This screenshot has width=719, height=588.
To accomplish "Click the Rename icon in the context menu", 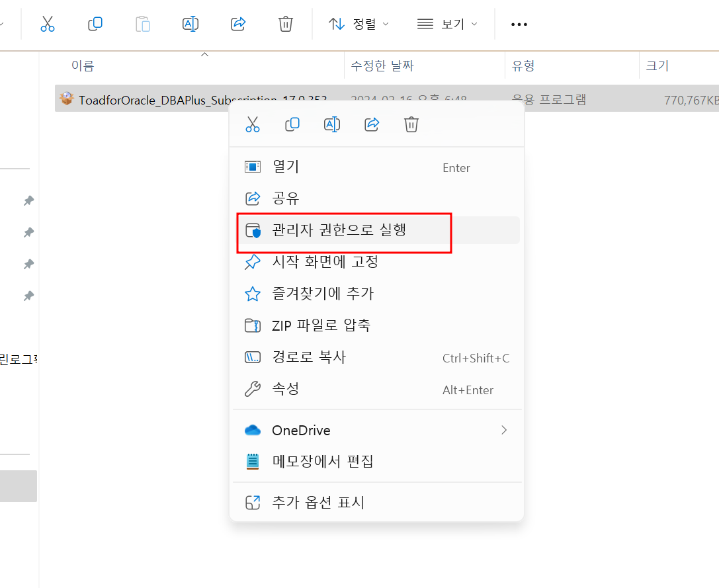I will click(332, 124).
